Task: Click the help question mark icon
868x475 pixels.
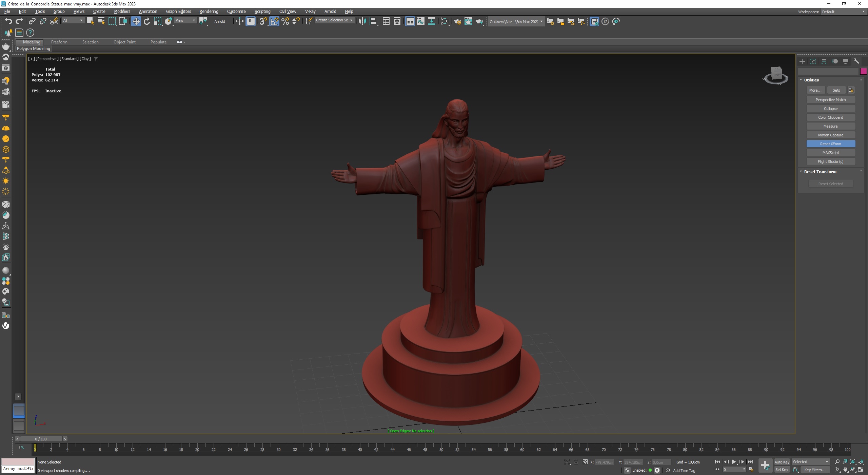Action: click(30, 33)
